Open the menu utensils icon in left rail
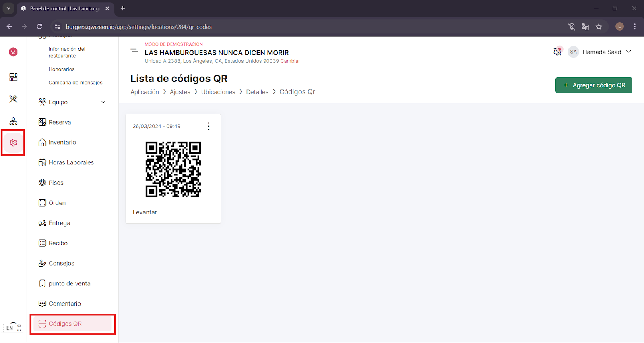Image resolution: width=644 pixels, height=343 pixels. (x=13, y=99)
